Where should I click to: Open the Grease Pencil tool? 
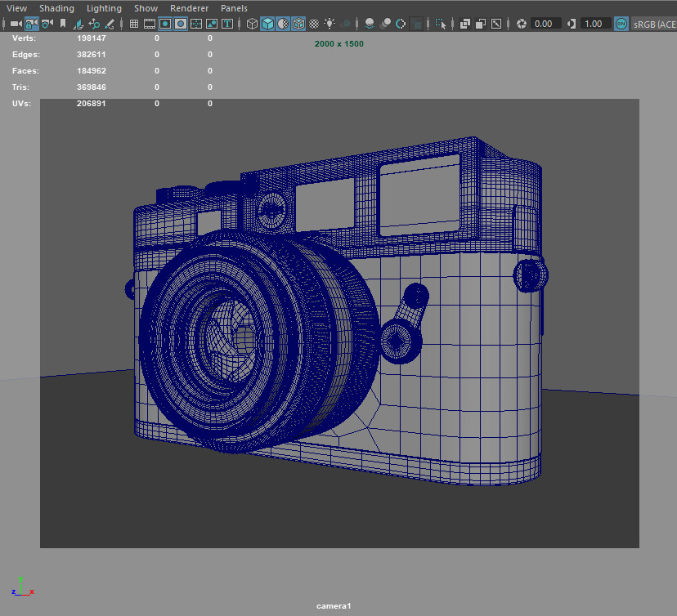[110, 24]
